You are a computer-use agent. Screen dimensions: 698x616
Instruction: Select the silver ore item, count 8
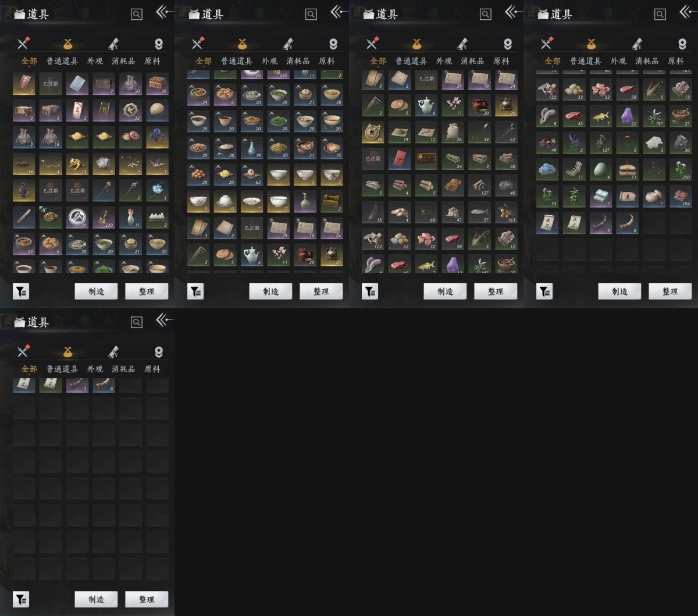(104, 165)
